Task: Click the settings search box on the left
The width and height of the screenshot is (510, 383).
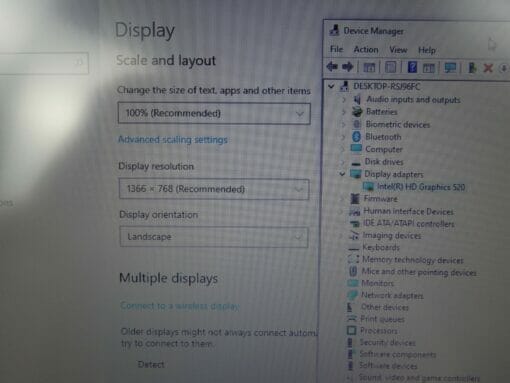Action: 43,63
